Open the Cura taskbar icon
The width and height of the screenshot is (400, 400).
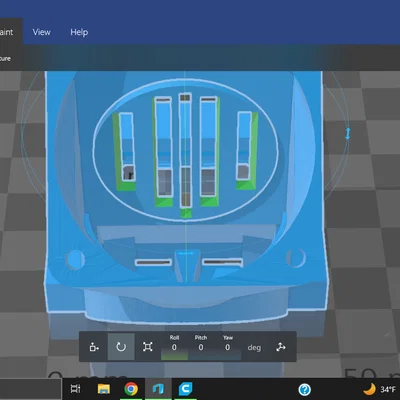click(185, 389)
